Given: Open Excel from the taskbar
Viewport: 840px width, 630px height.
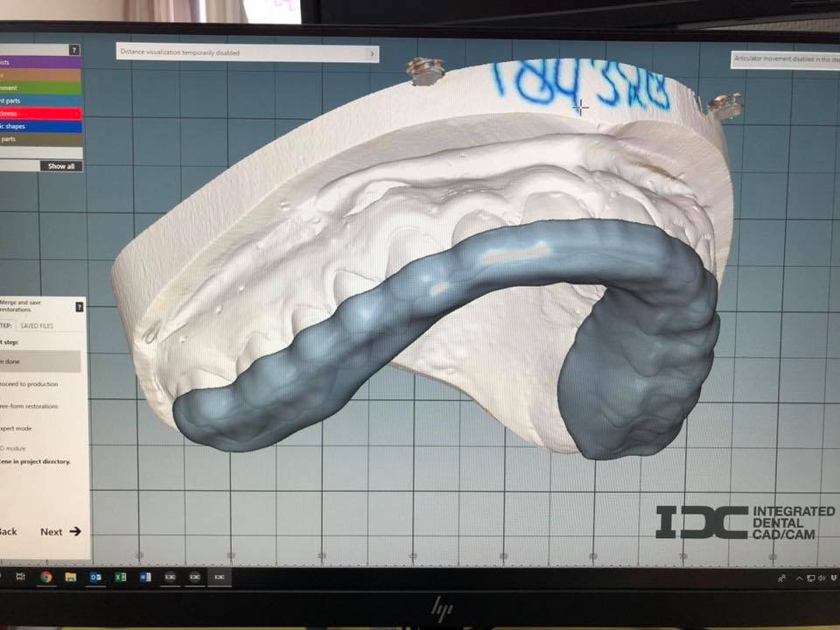Looking at the screenshot, I should (121, 577).
